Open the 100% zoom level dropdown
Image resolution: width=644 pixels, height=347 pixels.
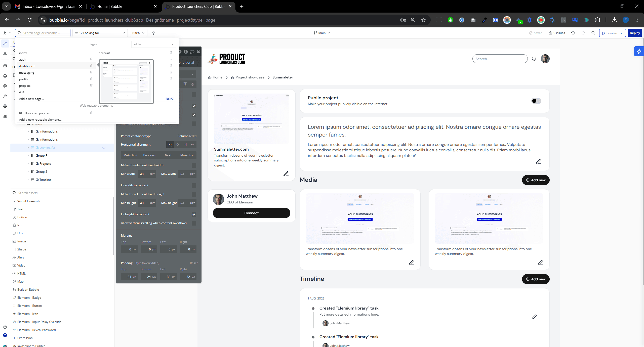tap(138, 33)
